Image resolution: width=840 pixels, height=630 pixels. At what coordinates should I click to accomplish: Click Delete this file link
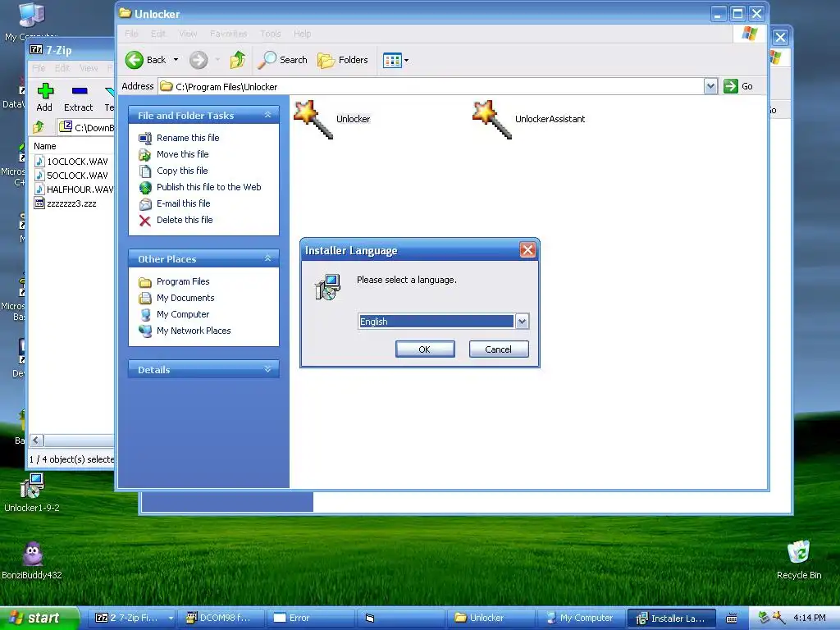[x=185, y=220]
